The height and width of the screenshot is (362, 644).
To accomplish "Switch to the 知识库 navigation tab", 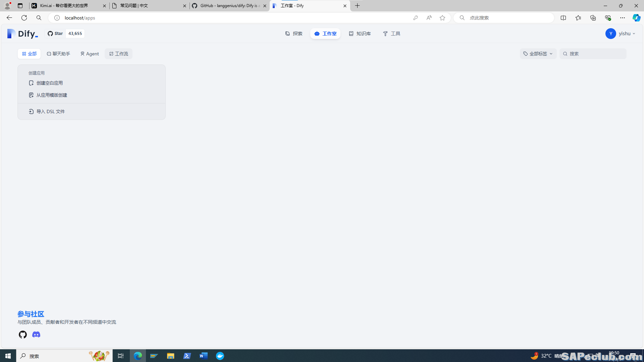I will pos(360,34).
